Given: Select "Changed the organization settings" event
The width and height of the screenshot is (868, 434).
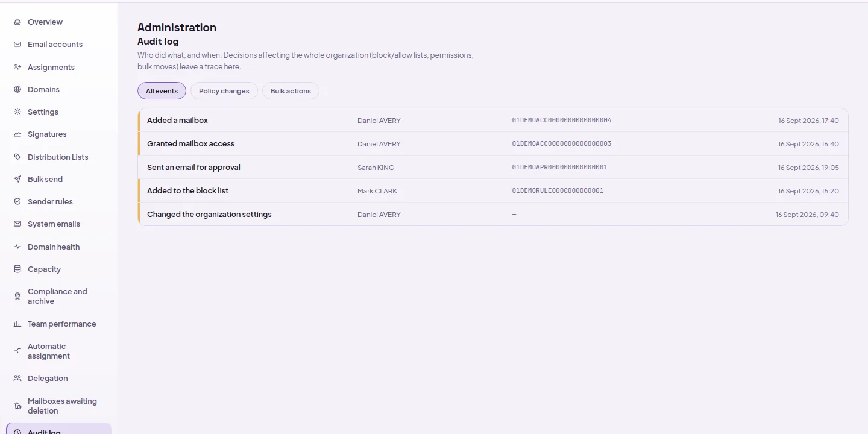Looking at the screenshot, I should pos(493,215).
